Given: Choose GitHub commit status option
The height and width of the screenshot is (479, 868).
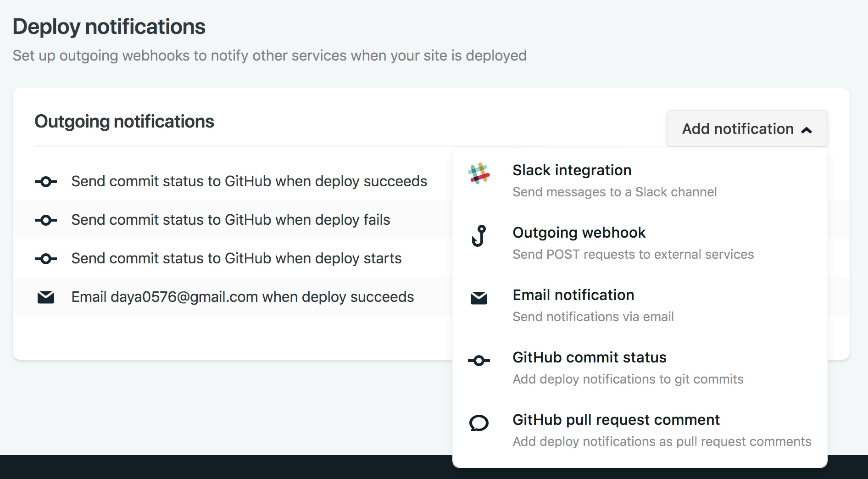Looking at the screenshot, I should 589,357.
